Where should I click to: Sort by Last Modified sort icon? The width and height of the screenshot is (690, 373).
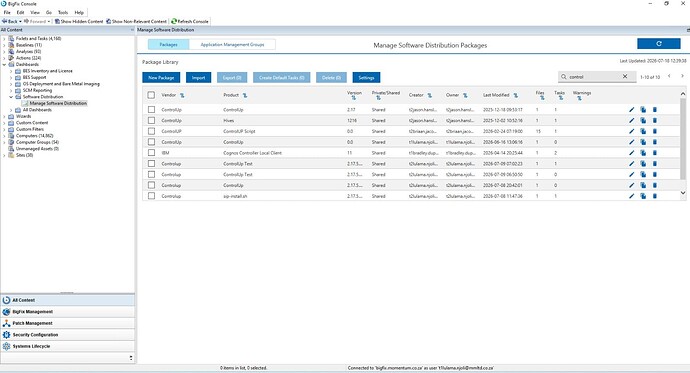515,95
